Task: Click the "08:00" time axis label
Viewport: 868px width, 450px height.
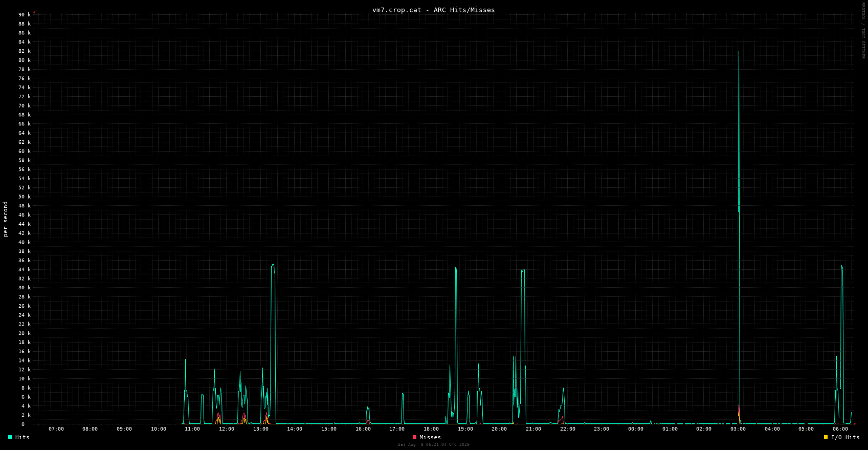Action: (x=90, y=429)
